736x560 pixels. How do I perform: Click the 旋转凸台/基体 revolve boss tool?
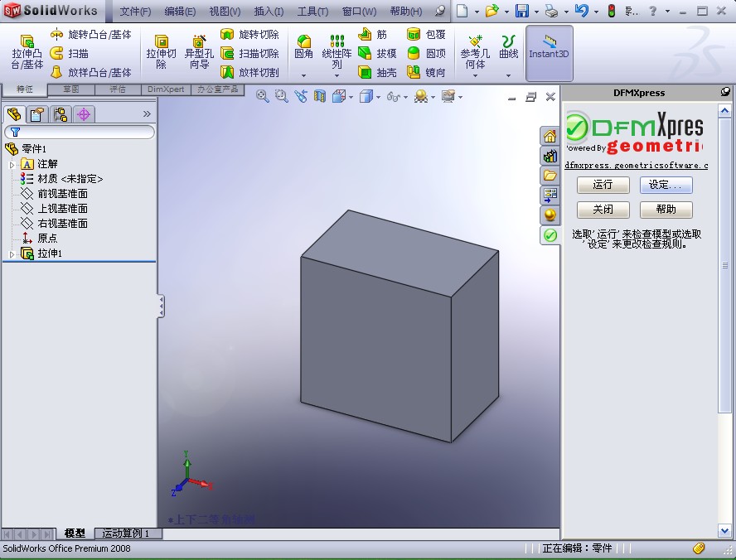pyautogui.click(x=91, y=34)
